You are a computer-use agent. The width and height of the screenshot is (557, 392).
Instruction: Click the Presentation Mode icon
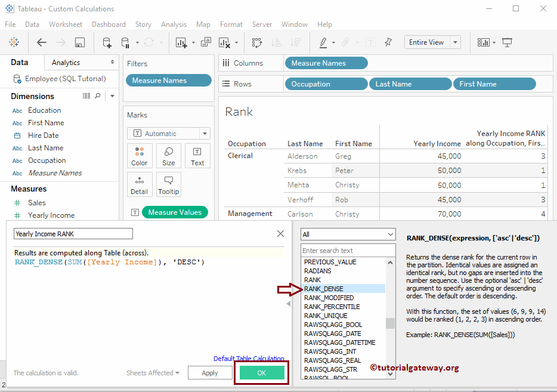coord(508,42)
